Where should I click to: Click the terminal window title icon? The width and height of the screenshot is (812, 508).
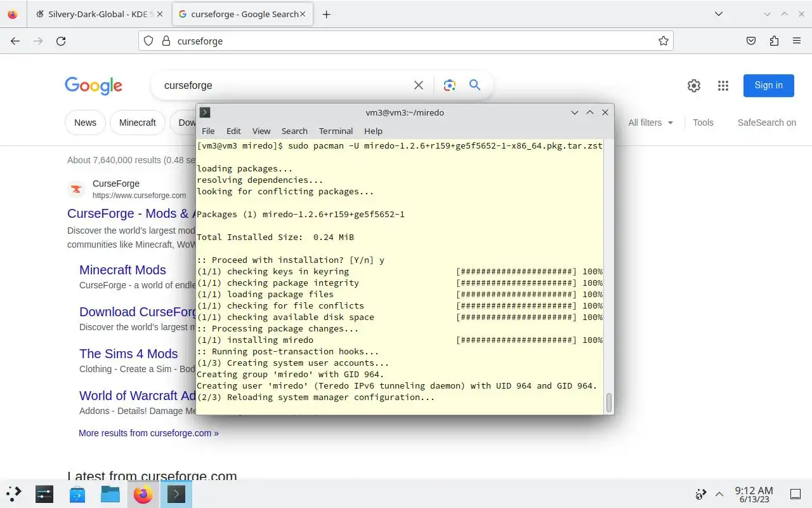pyautogui.click(x=205, y=112)
